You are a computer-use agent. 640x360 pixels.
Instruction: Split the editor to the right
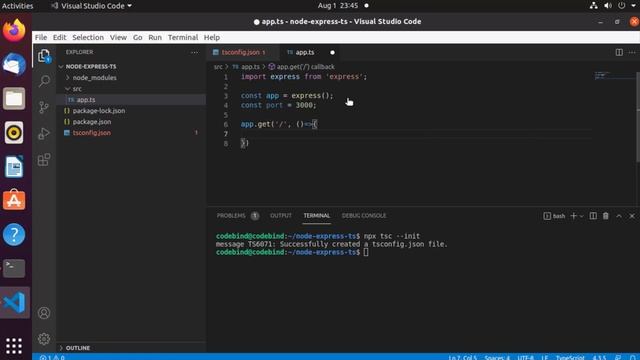click(x=619, y=52)
